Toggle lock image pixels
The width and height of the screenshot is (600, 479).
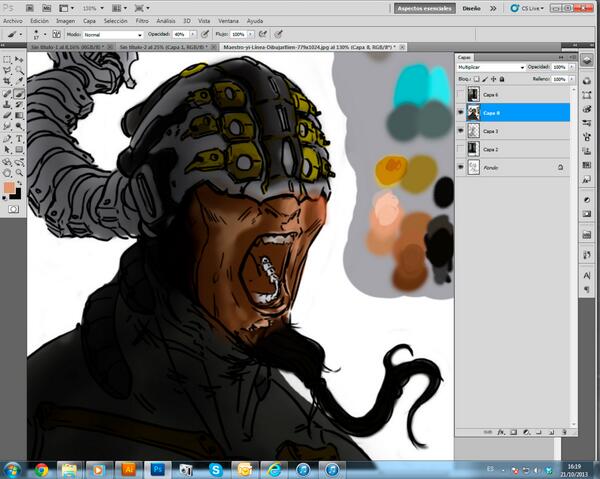coord(485,79)
